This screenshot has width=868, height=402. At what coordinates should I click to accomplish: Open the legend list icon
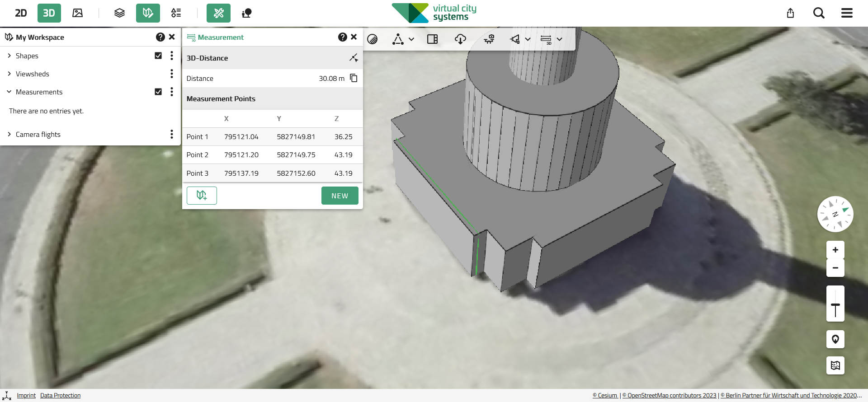pos(176,13)
